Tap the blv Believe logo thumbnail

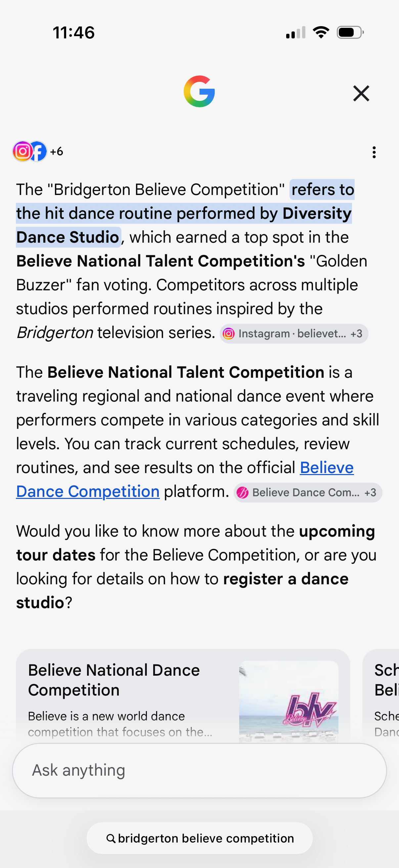288,702
